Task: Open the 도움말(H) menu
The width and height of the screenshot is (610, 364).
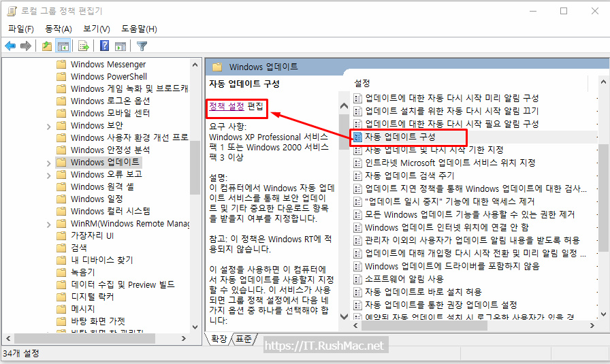Action: (139, 29)
